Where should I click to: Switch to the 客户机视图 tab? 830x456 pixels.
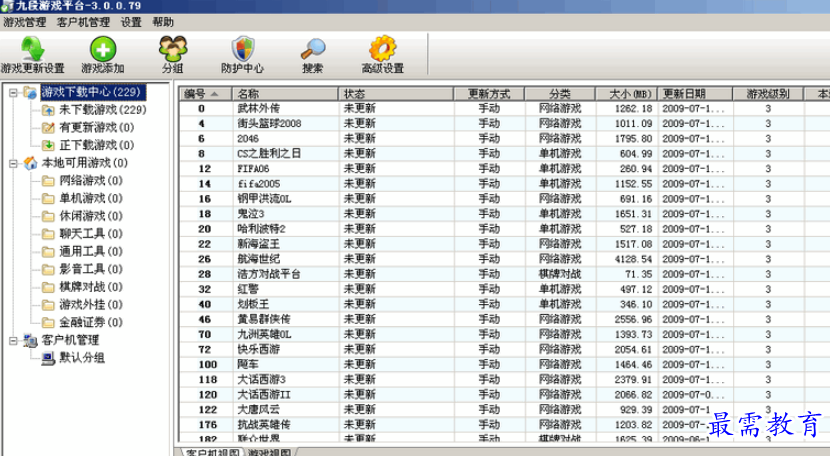[x=212, y=452]
